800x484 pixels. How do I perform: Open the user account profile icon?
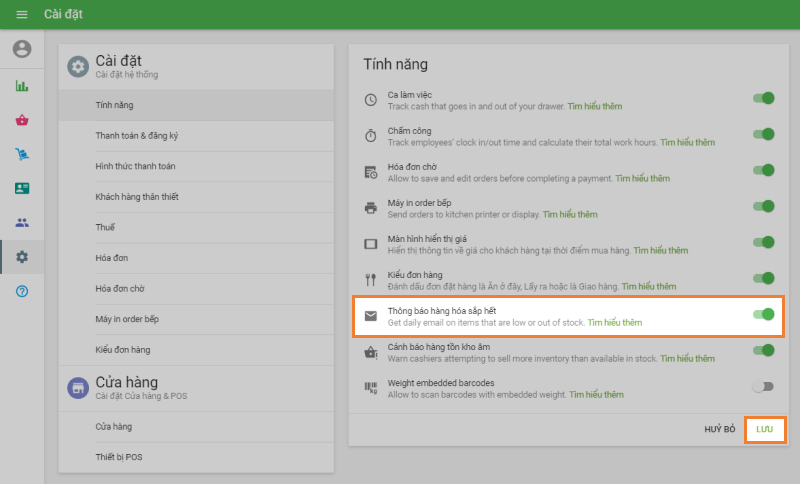click(x=22, y=49)
